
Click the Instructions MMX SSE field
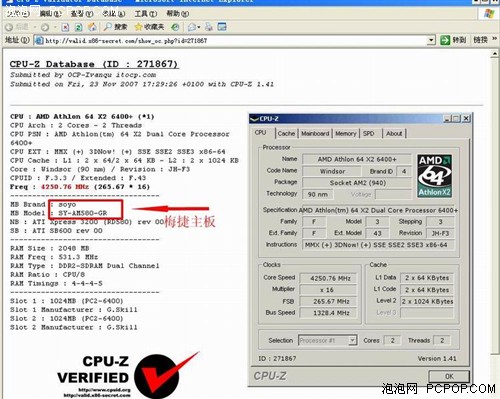[378, 245]
